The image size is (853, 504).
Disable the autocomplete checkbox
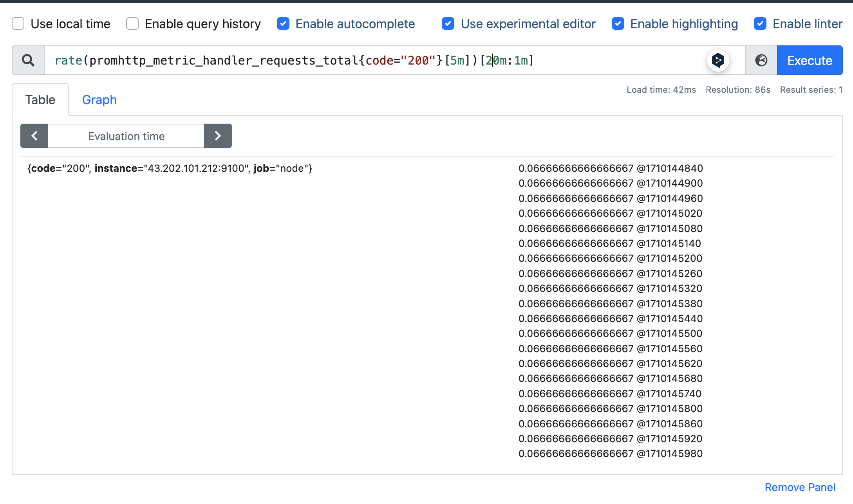(283, 24)
